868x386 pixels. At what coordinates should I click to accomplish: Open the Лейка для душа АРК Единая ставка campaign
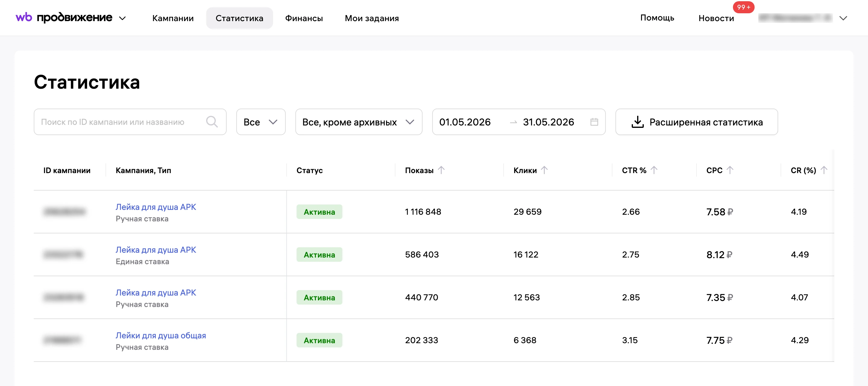[156, 249]
